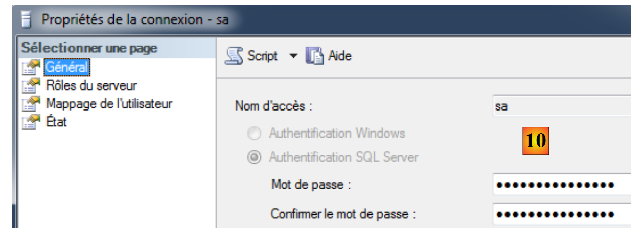Focus the Mot de passe password field
The image size is (644, 242).
click(x=562, y=185)
